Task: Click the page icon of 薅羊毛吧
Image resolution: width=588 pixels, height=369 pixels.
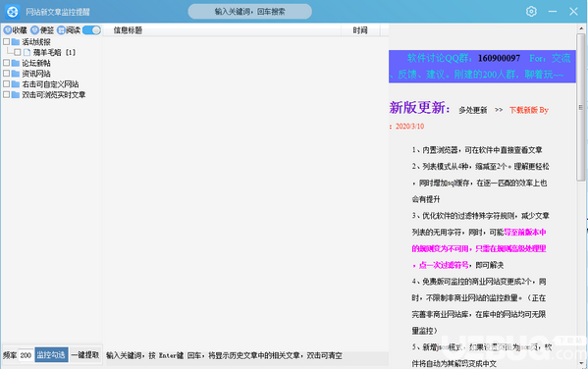Action: (27, 52)
